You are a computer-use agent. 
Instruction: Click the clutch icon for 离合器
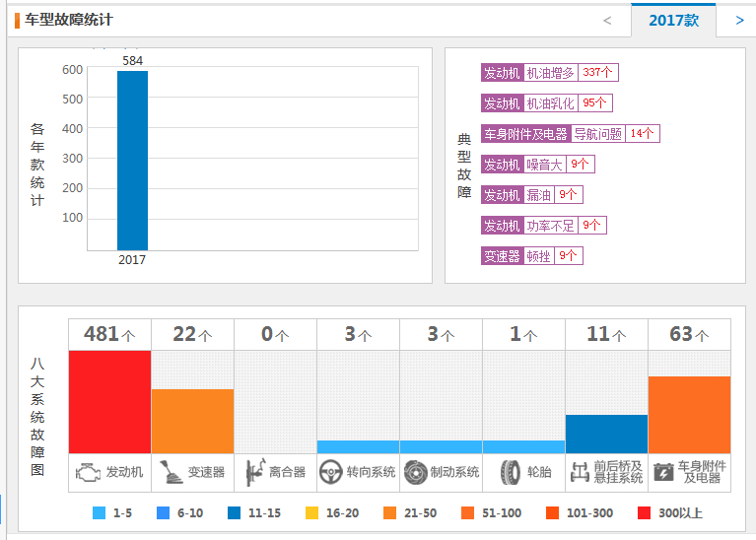pyautogui.click(x=255, y=472)
